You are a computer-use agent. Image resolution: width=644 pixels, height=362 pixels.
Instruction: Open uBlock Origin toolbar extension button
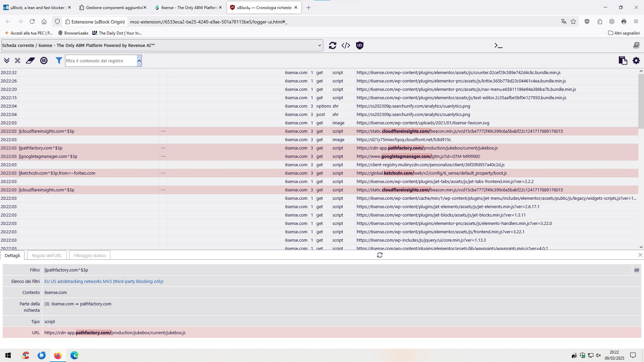click(587, 21)
